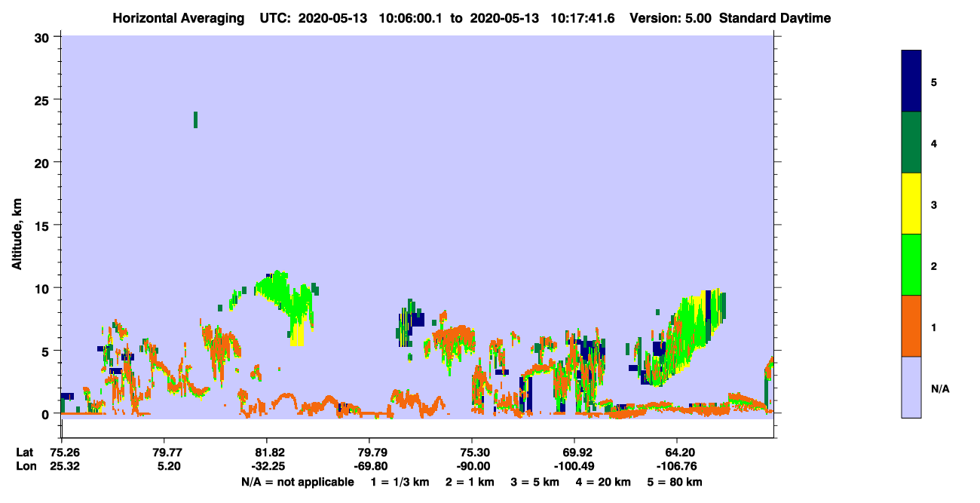Screen dimensions: 980x503
Task: Click the "2 = 1 km" legend text
Action: (x=470, y=482)
